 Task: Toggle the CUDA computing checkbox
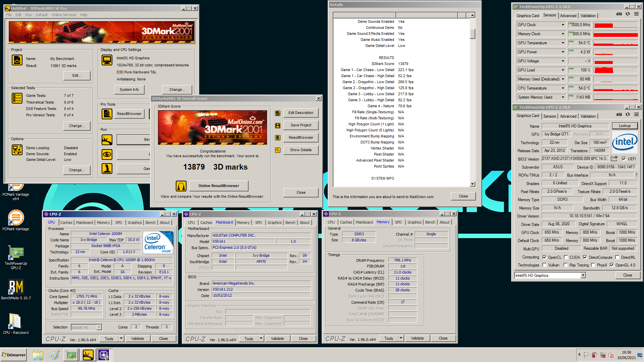[x=566, y=257]
